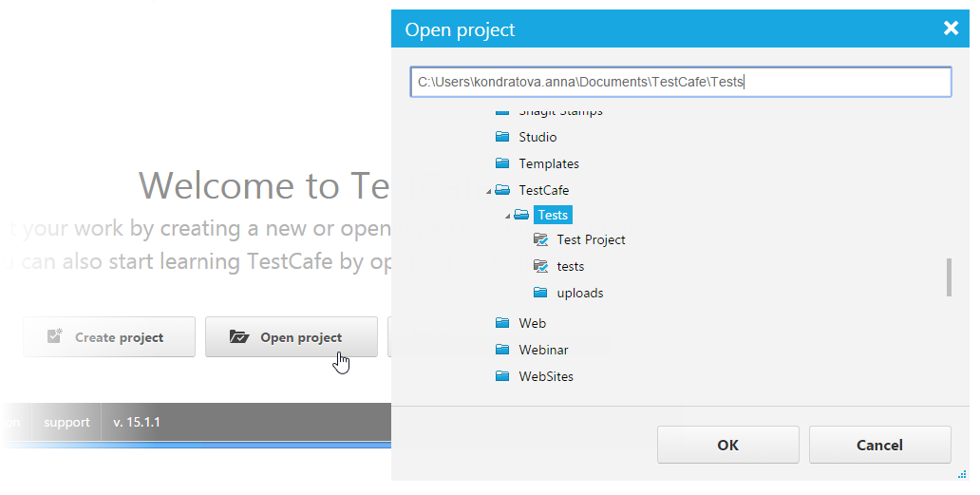This screenshot has height=495, width=980.
Task: Select the WebSites folder
Action: (546, 376)
